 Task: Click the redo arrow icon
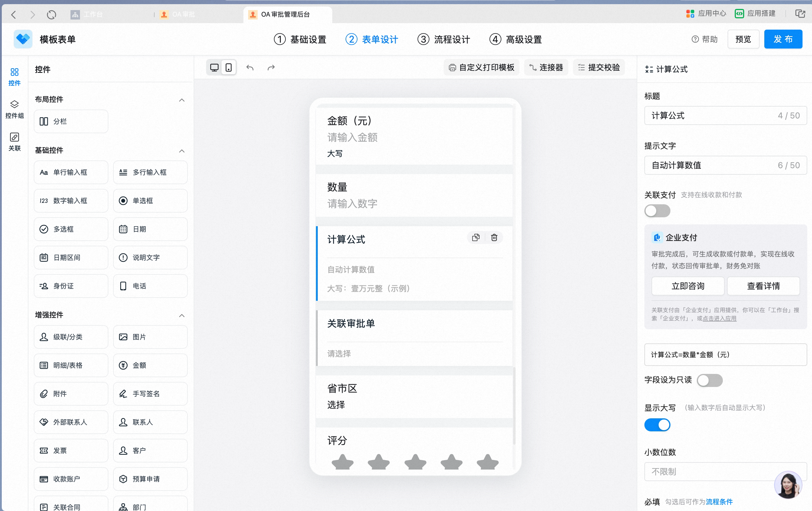(271, 68)
